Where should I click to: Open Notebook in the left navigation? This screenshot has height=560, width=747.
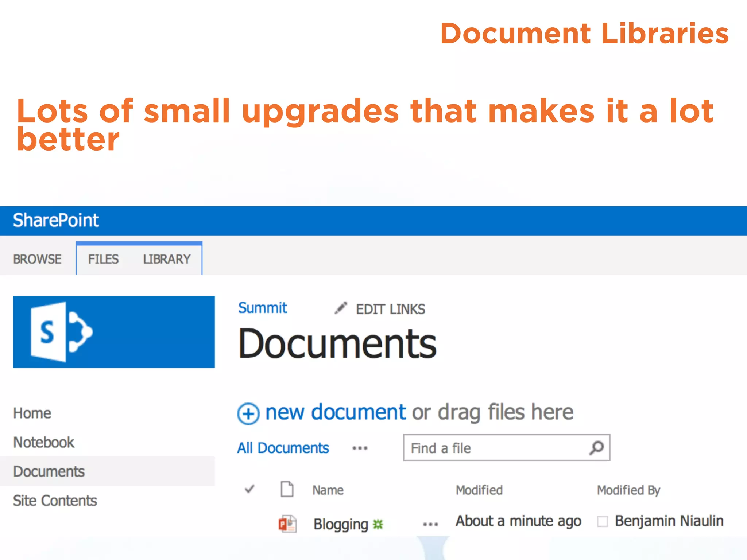tap(44, 443)
